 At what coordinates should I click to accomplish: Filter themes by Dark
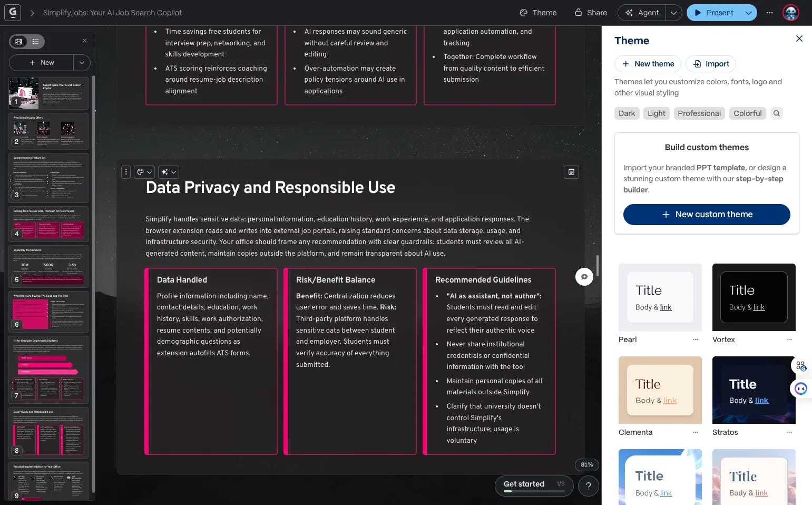point(627,113)
